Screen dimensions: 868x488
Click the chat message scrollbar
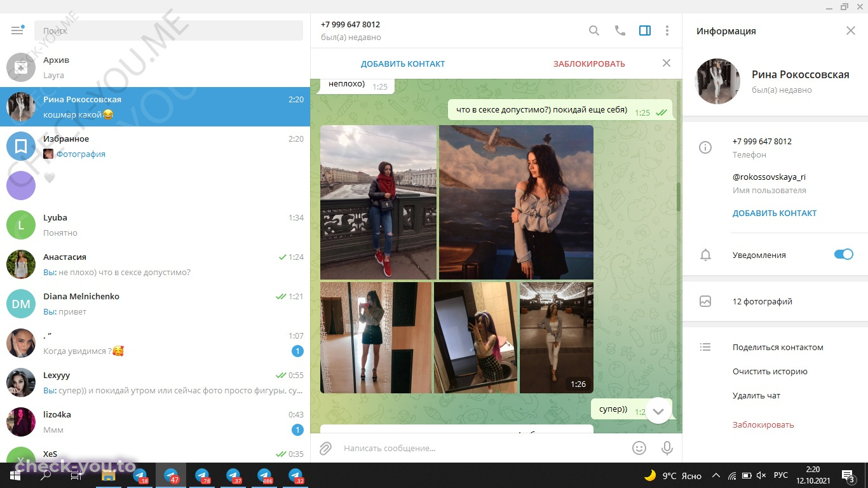pos(678,197)
